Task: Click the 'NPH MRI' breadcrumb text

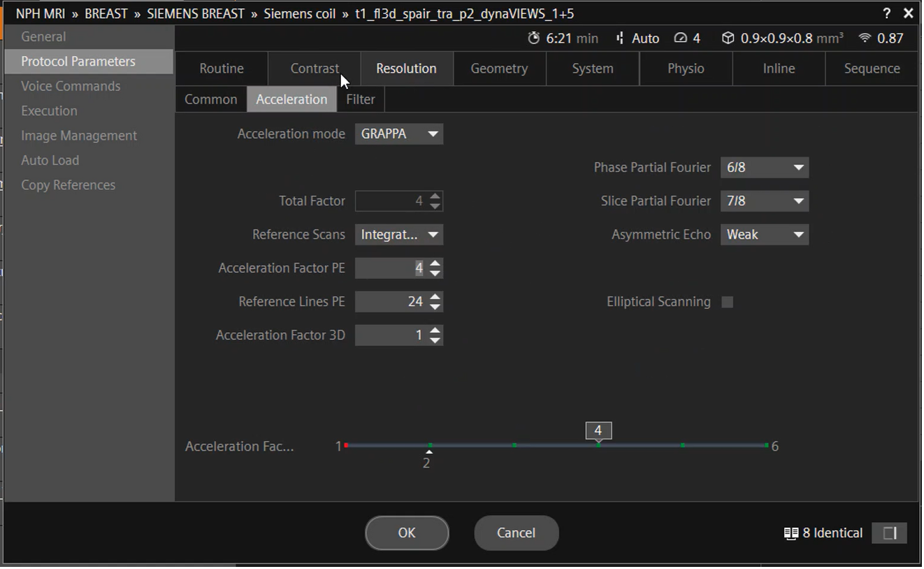Action: click(x=41, y=13)
